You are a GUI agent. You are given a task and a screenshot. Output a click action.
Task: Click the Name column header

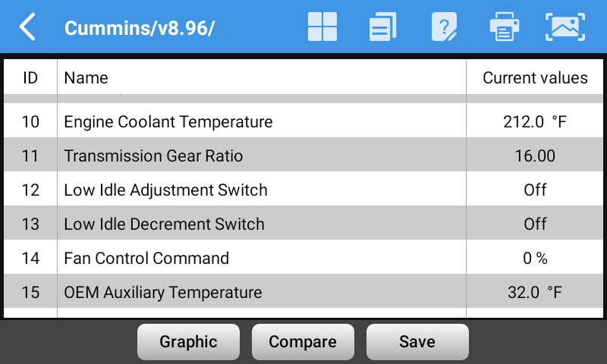tap(86, 77)
